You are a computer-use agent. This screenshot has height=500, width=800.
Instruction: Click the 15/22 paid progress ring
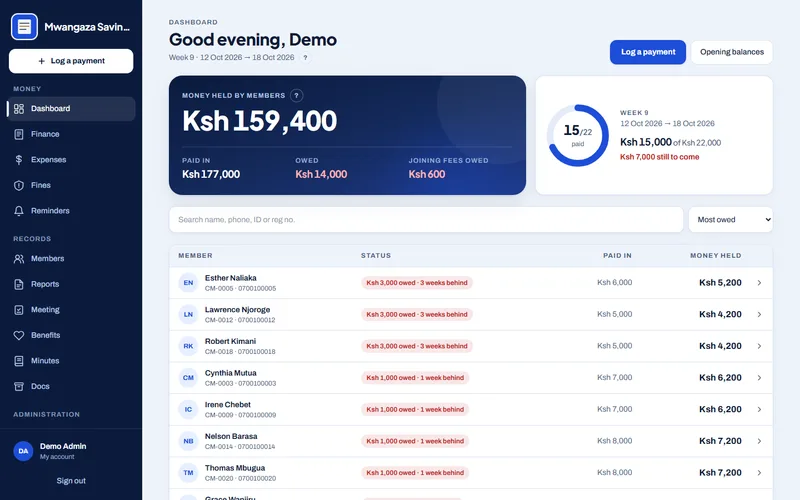click(x=578, y=135)
